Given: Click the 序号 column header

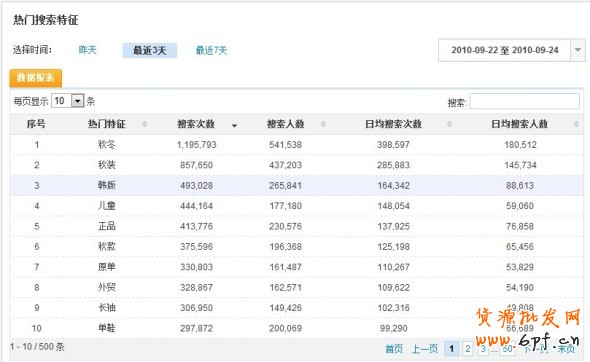Looking at the screenshot, I should tap(36, 124).
